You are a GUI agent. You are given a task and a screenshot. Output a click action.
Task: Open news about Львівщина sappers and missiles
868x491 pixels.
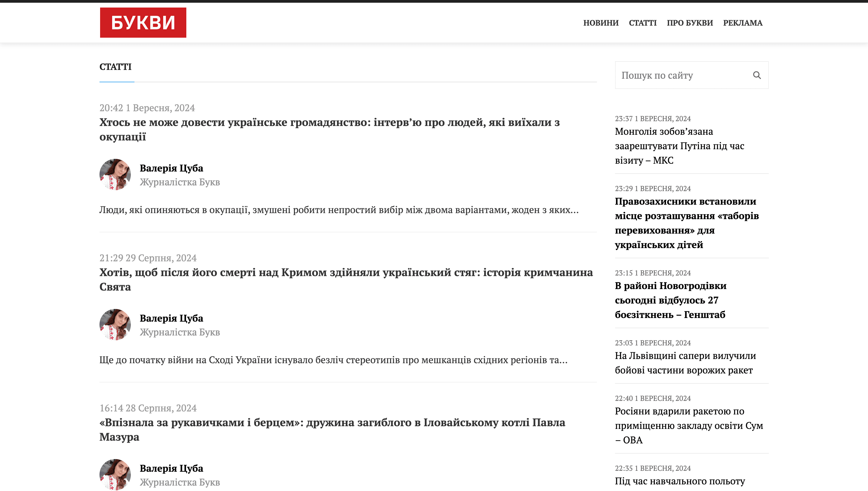(x=686, y=363)
